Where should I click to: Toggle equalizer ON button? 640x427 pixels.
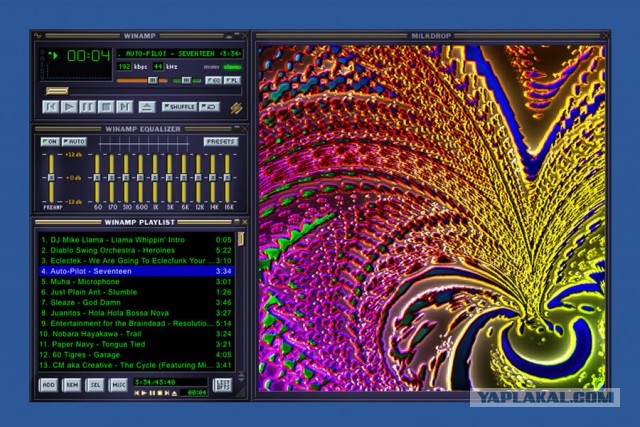[x=50, y=142]
